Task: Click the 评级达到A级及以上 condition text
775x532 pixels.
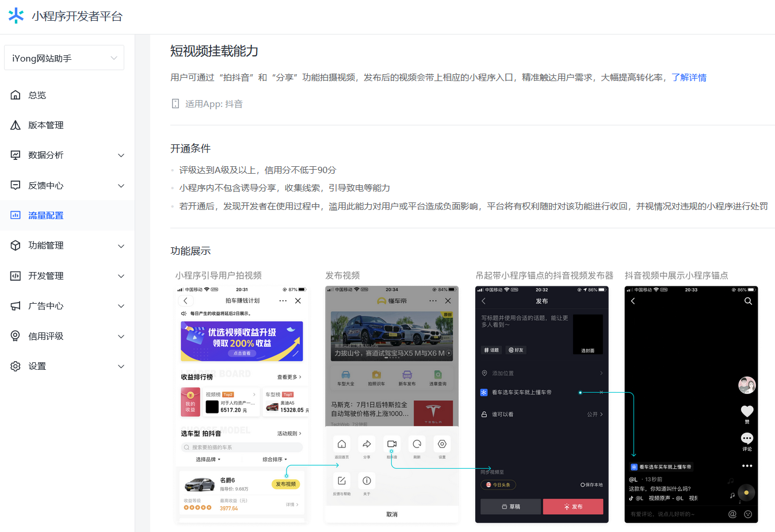Action: (x=257, y=170)
